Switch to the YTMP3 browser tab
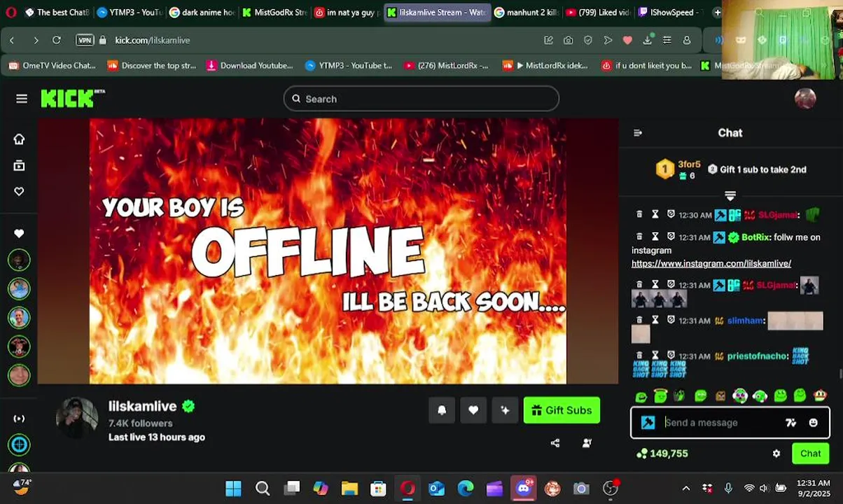The height and width of the screenshot is (504, 843). [129, 12]
